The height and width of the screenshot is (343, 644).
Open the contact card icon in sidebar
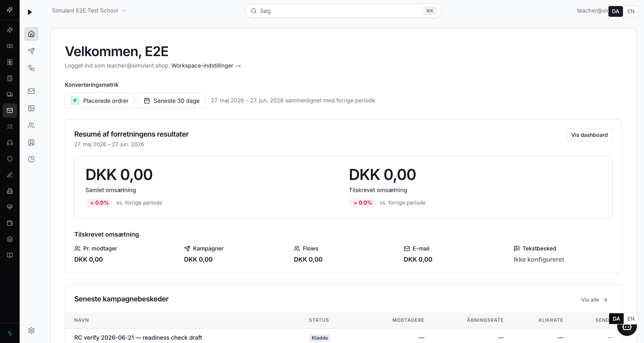click(31, 142)
